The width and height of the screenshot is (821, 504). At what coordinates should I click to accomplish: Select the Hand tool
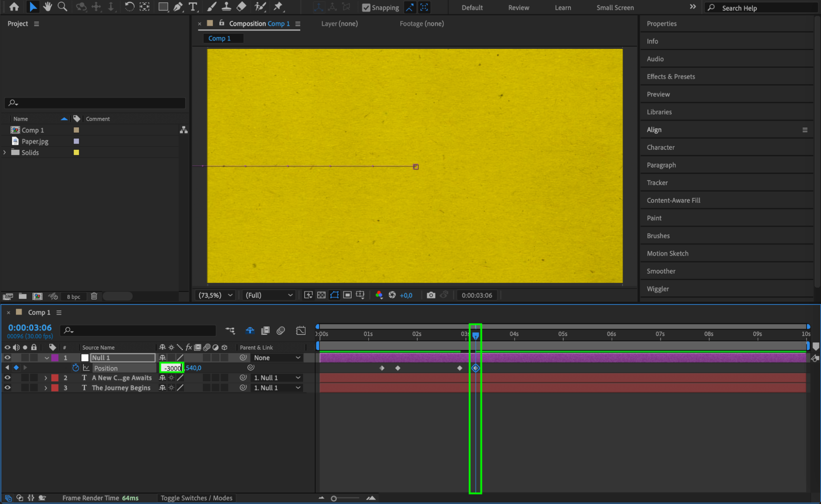pyautogui.click(x=48, y=7)
